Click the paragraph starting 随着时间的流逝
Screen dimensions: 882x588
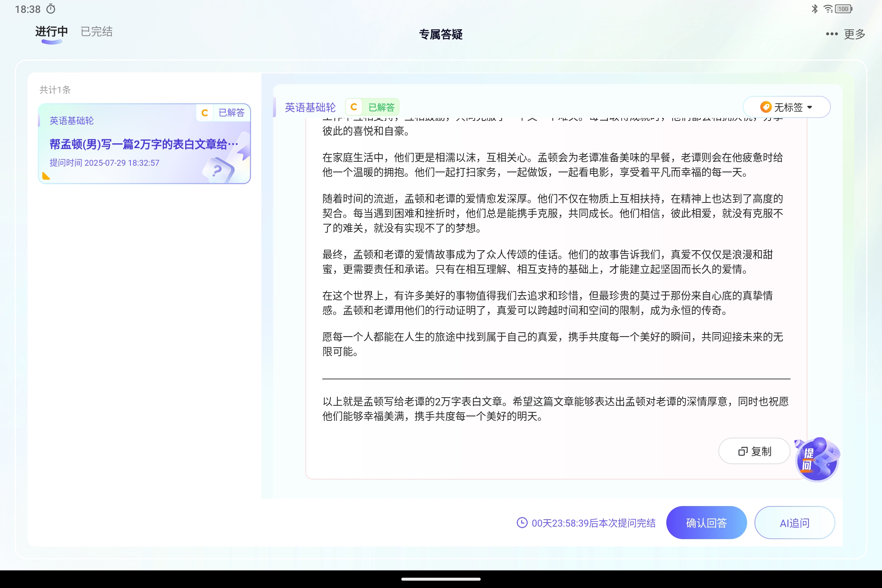(553, 213)
